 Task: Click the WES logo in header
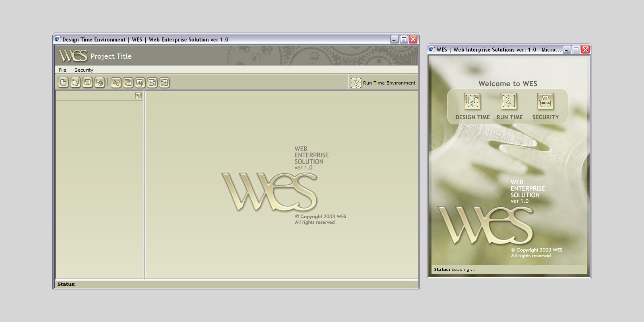[x=73, y=56]
